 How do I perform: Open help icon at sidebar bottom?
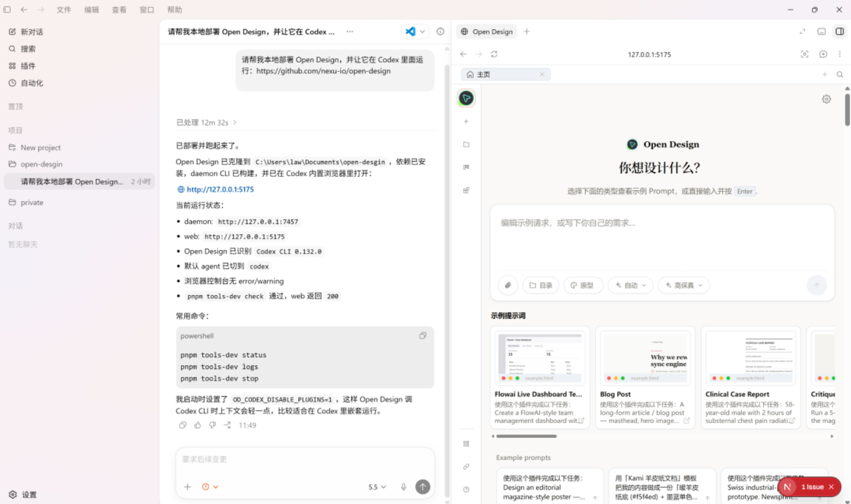(466, 489)
